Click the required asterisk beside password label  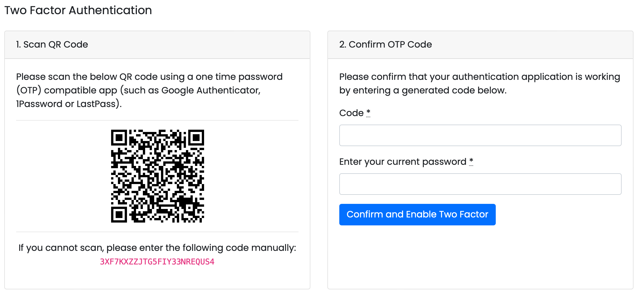471,161
